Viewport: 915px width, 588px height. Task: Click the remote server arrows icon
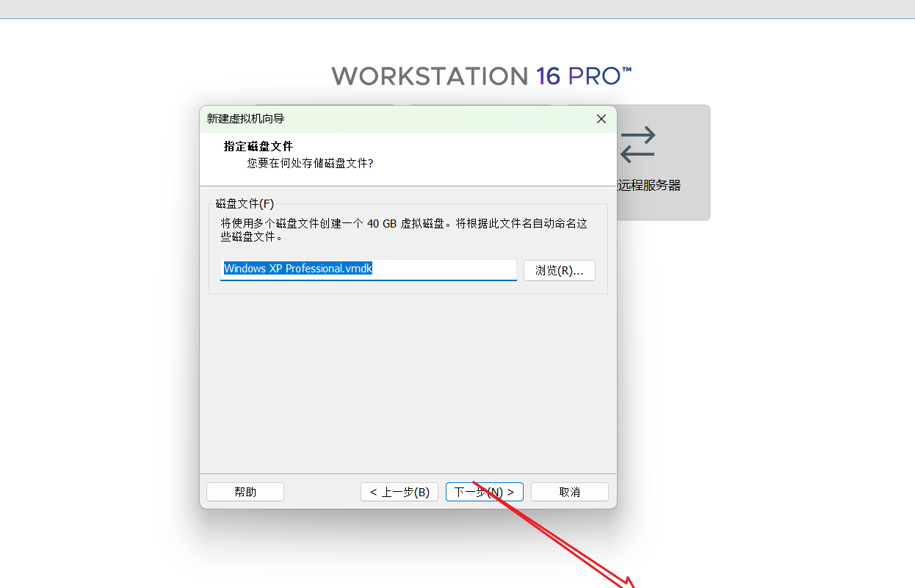tap(637, 144)
